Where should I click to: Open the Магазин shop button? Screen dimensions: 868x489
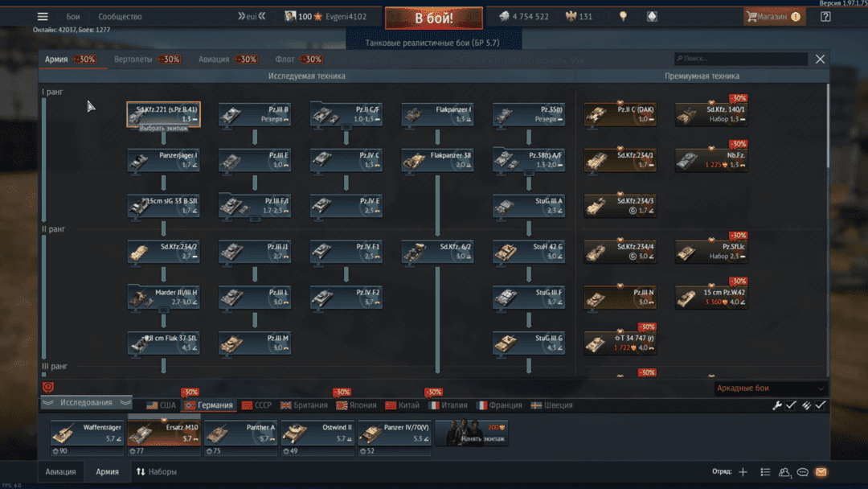point(772,17)
